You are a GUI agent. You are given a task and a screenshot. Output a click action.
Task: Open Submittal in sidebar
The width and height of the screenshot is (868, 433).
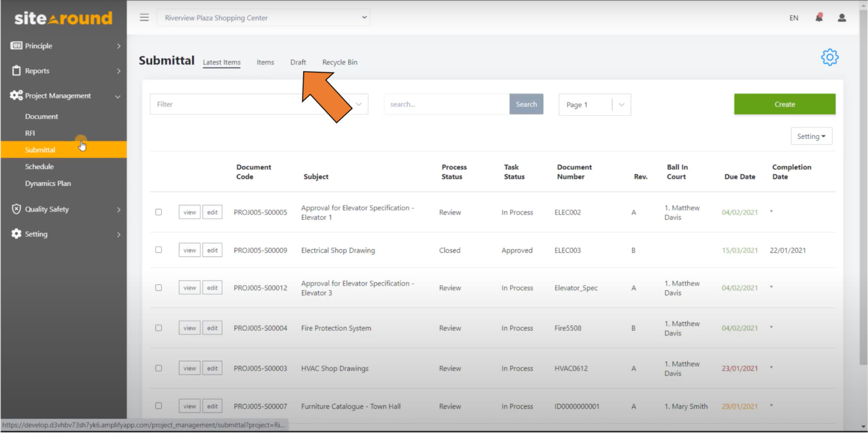pos(63,150)
